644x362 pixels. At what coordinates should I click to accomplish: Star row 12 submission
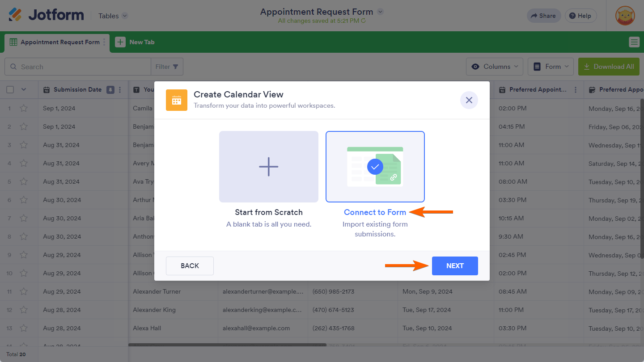tap(24, 310)
